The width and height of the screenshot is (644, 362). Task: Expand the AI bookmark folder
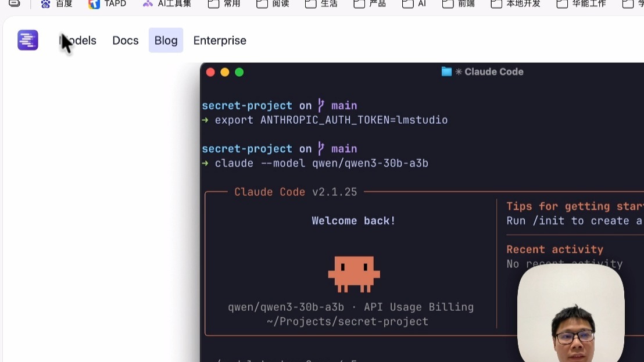414,3
